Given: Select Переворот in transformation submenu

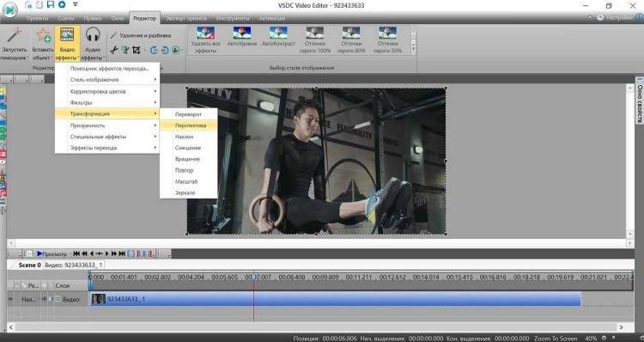Looking at the screenshot, I should [x=189, y=114].
